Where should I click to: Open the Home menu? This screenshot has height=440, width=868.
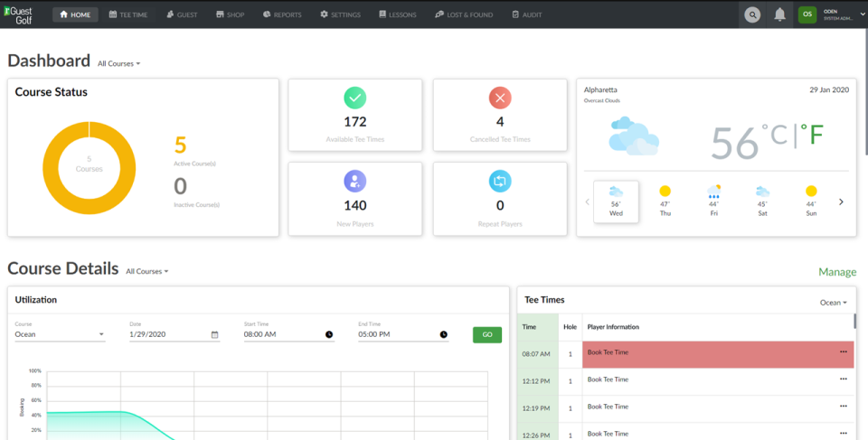point(75,14)
